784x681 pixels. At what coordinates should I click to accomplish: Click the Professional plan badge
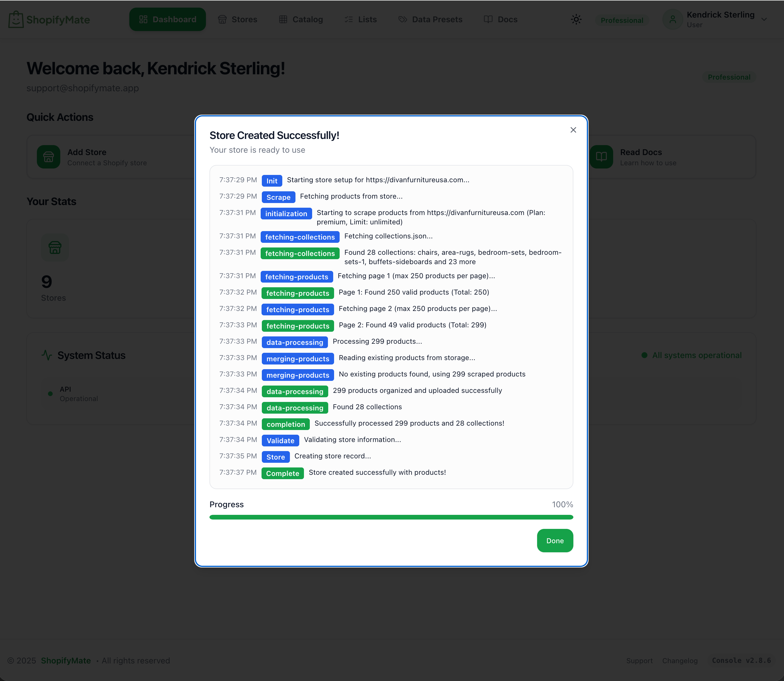click(x=622, y=20)
